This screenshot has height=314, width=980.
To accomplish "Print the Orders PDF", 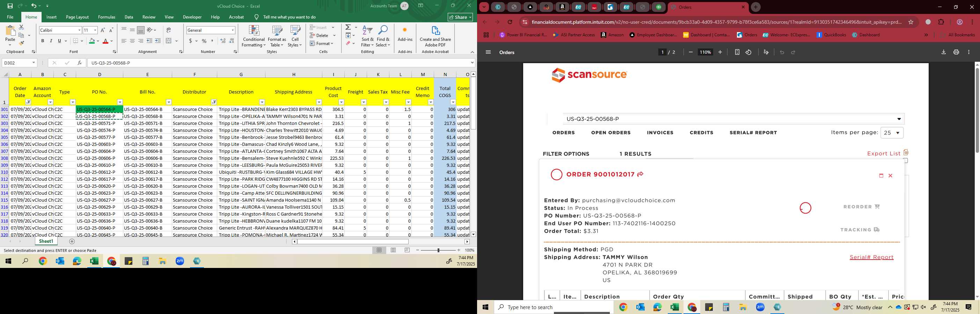I will (956, 52).
